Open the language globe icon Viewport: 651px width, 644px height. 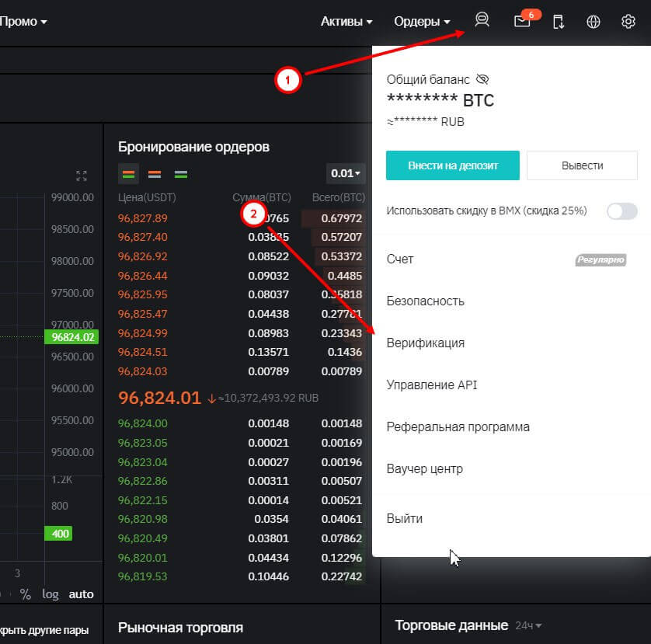(x=594, y=22)
